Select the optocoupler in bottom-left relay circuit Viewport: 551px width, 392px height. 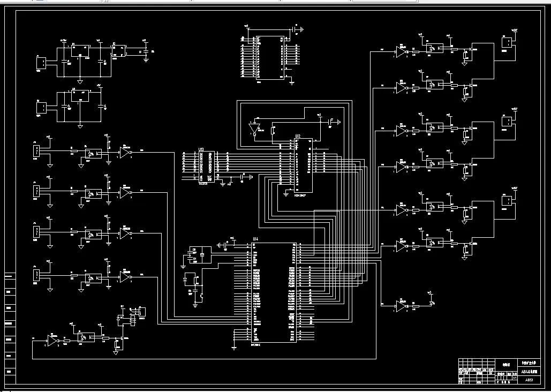86,337
